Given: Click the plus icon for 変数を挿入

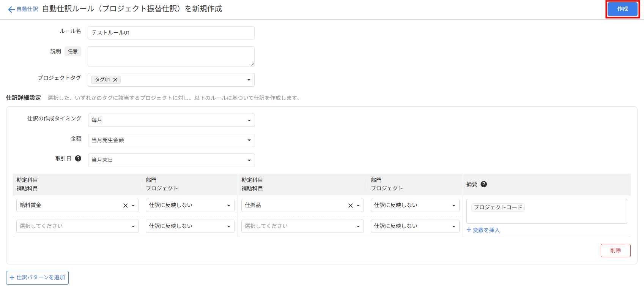Looking at the screenshot, I should [x=469, y=230].
